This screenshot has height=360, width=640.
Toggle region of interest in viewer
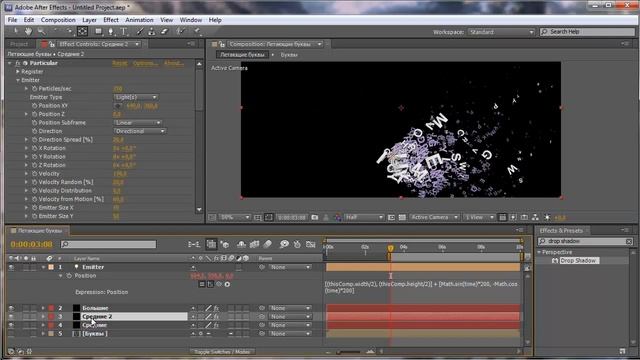(391, 218)
